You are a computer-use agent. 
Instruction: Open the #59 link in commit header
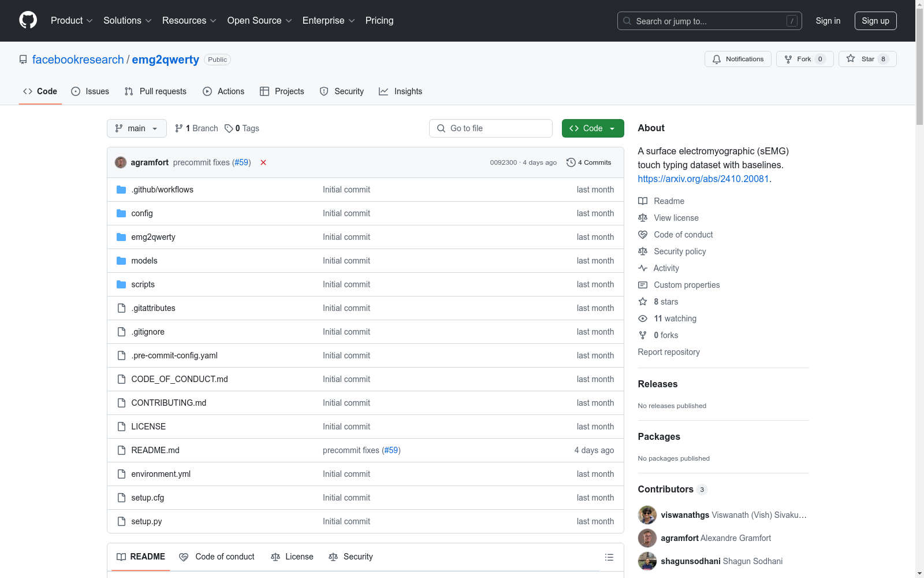coord(241,162)
